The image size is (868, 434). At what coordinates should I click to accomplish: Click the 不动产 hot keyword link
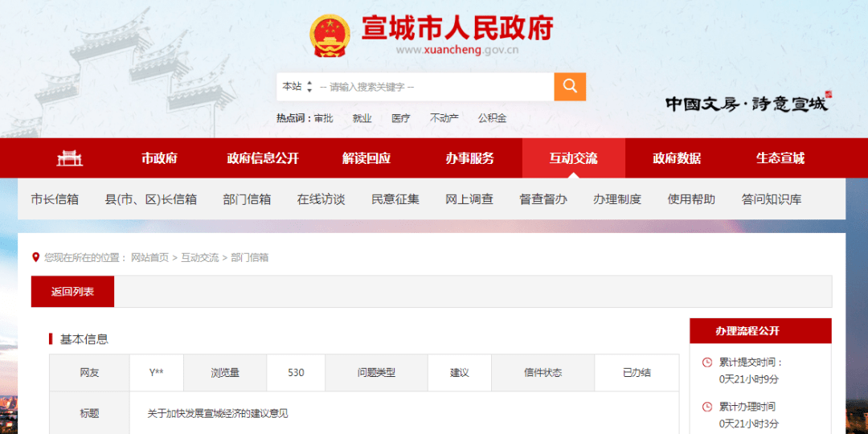pos(444,118)
